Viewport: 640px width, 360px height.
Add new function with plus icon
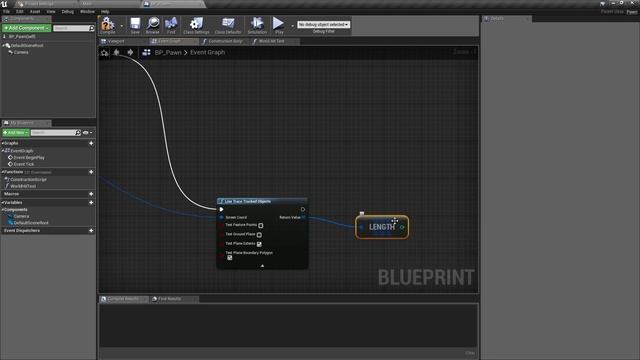(x=91, y=172)
